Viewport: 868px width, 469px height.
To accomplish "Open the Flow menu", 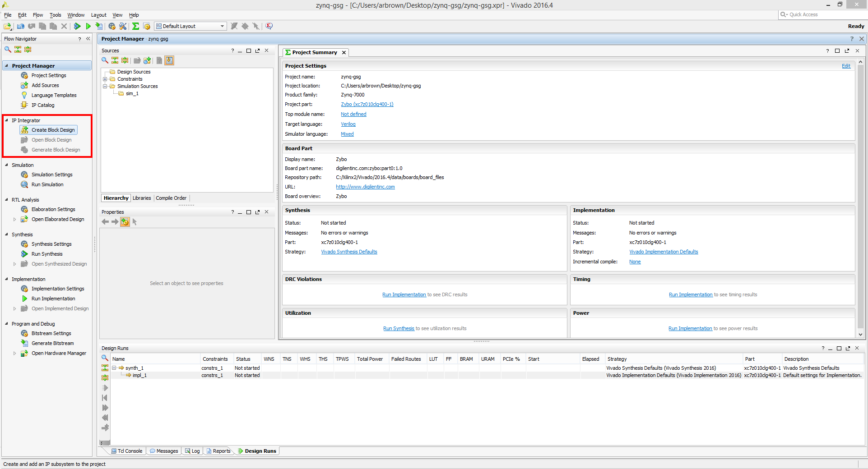I will (x=38, y=15).
